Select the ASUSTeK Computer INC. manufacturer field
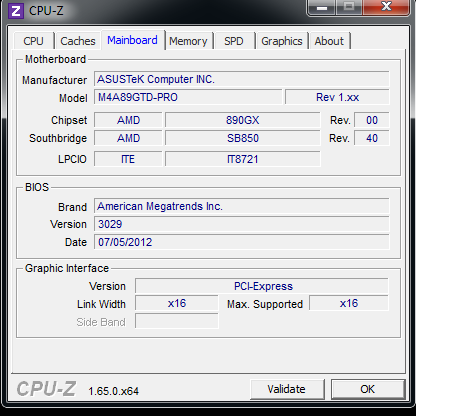The height and width of the screenshot is (416, 450). (x=241, y=79)
